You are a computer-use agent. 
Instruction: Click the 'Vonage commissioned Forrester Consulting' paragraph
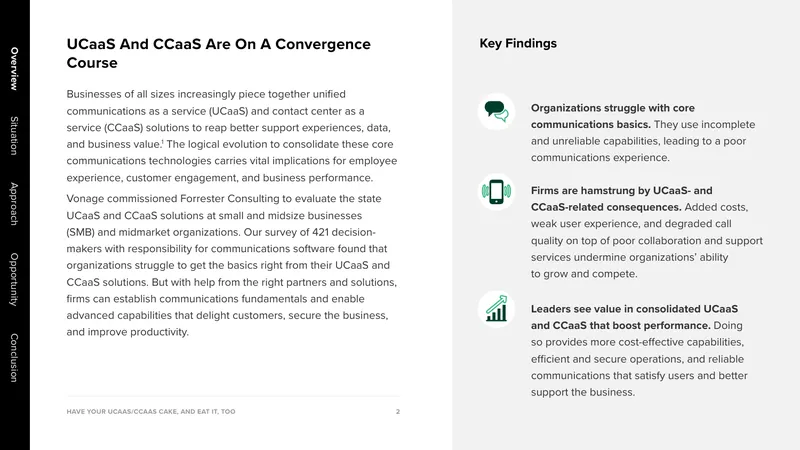click(x=232, y=265)
